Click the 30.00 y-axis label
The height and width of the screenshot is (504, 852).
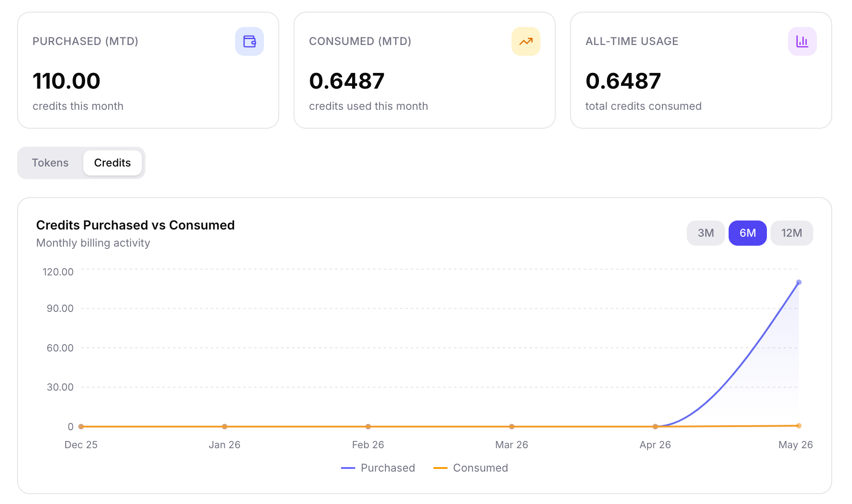(60, 387)
